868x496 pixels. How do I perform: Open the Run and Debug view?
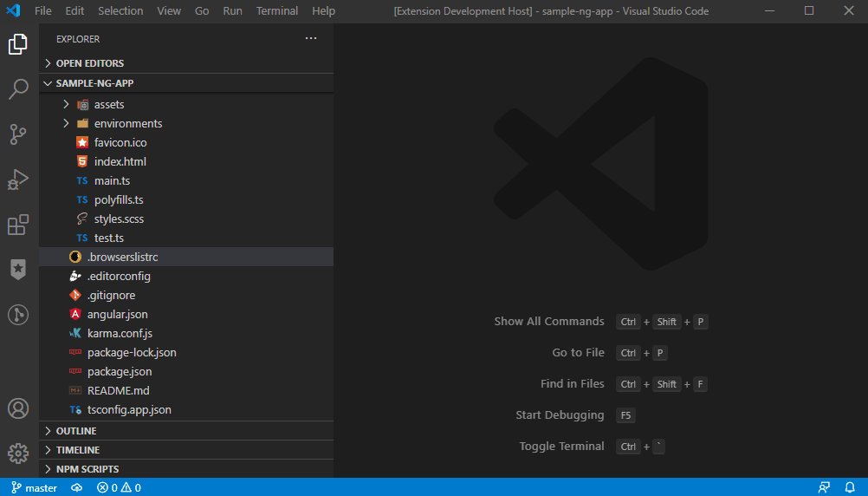click(x=17, y=179)
